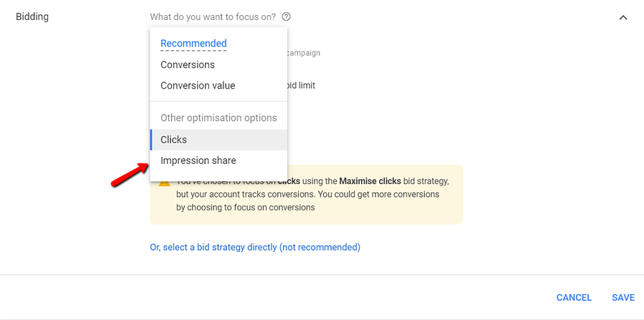Click the yellow warning triangle icon
The image size is (644, 320).
(164, 183)
